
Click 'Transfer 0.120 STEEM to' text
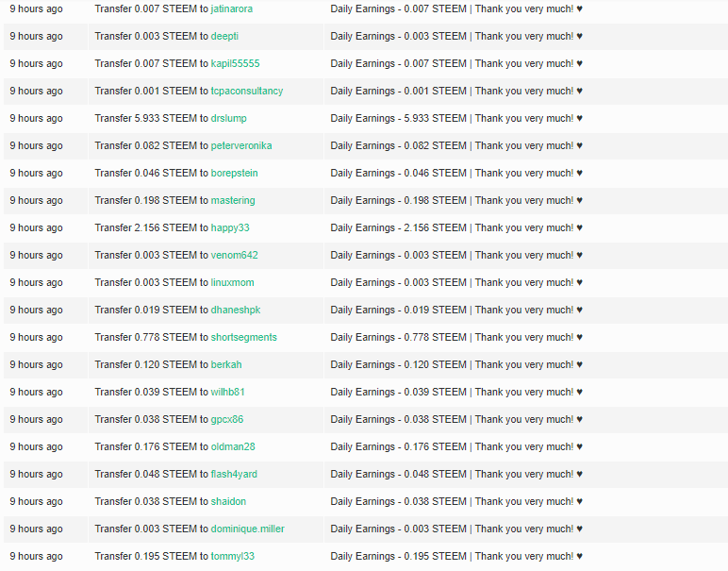tap(152, 365)
